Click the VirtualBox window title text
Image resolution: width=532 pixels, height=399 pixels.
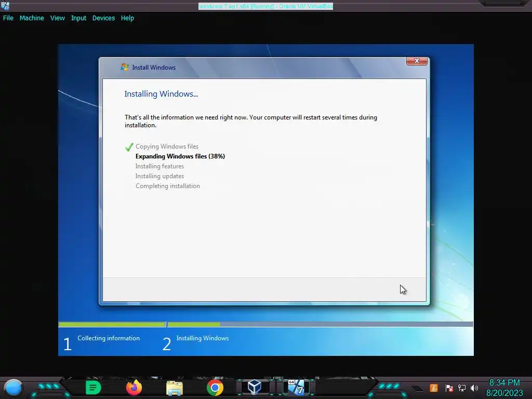[x=265, y=6]
